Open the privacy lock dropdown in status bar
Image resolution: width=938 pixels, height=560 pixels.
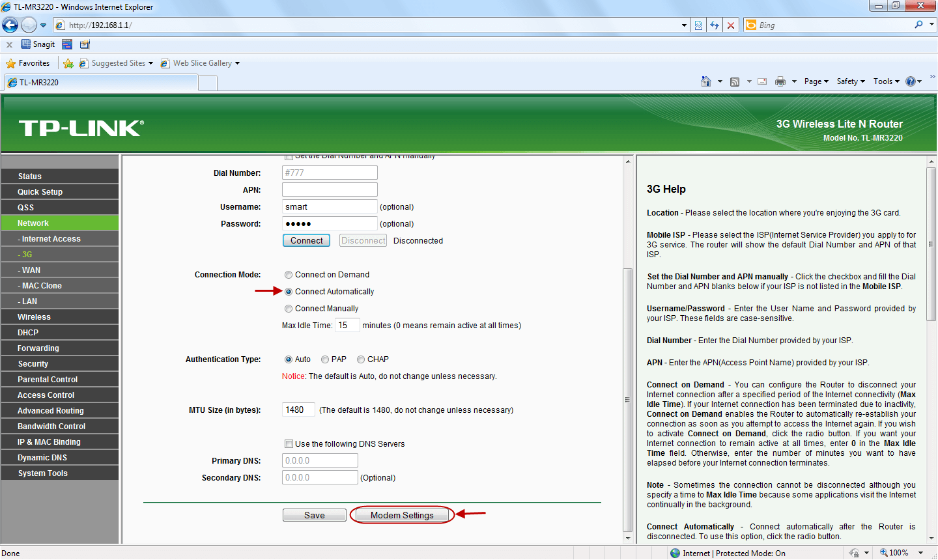point(867,553)
